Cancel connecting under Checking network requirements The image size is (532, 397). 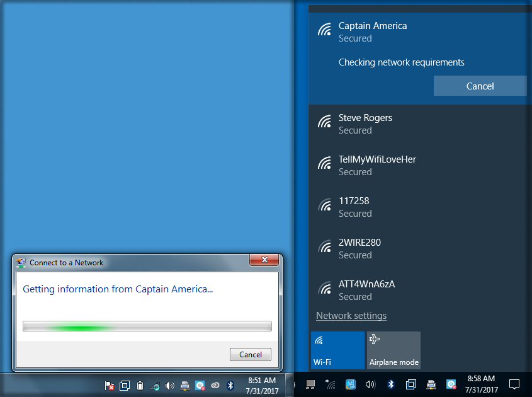tap(480, 86)
